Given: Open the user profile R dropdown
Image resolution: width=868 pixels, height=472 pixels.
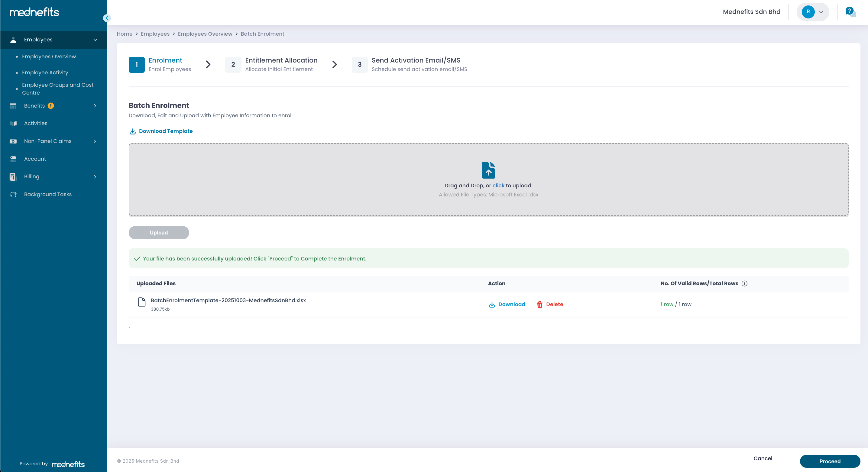Looking at the screenshot, I should [x=812, y=12].
